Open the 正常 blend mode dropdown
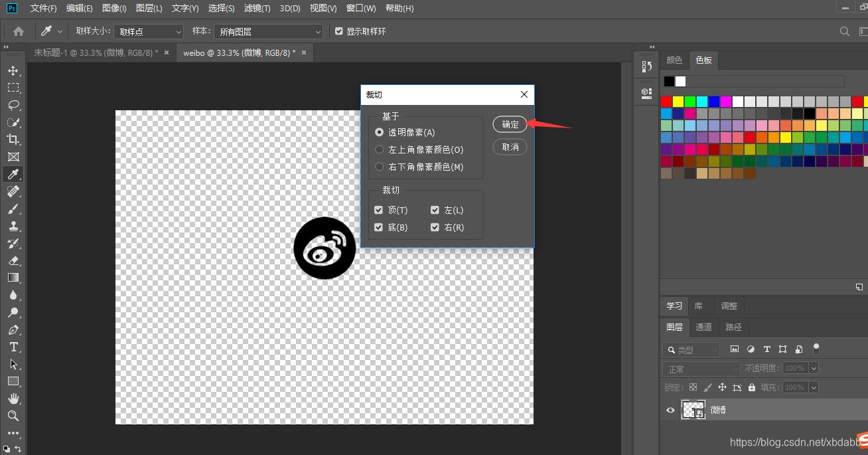 701,369
